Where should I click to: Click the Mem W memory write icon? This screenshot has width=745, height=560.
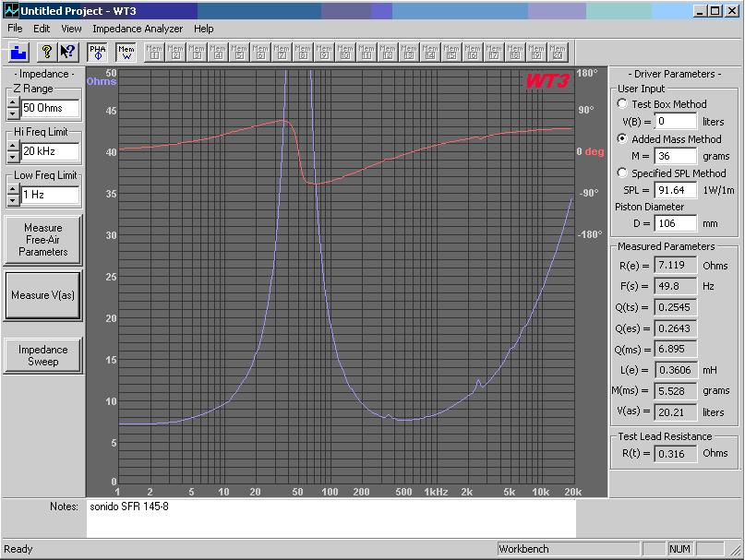[126, 52]
